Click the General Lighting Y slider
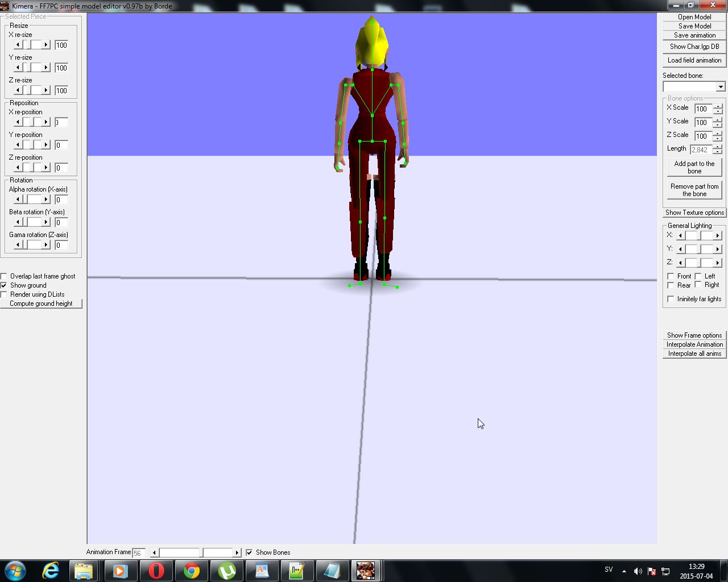Image resolution: width=728 pixels, height=582 pixels. point(699,249)
